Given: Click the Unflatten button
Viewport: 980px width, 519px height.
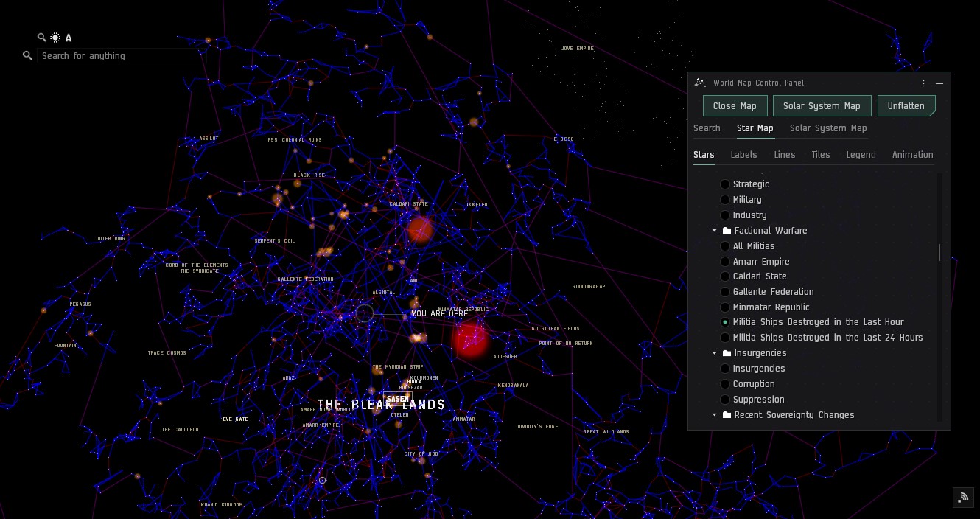Looking at the screenshot, I should pos(906,106).
